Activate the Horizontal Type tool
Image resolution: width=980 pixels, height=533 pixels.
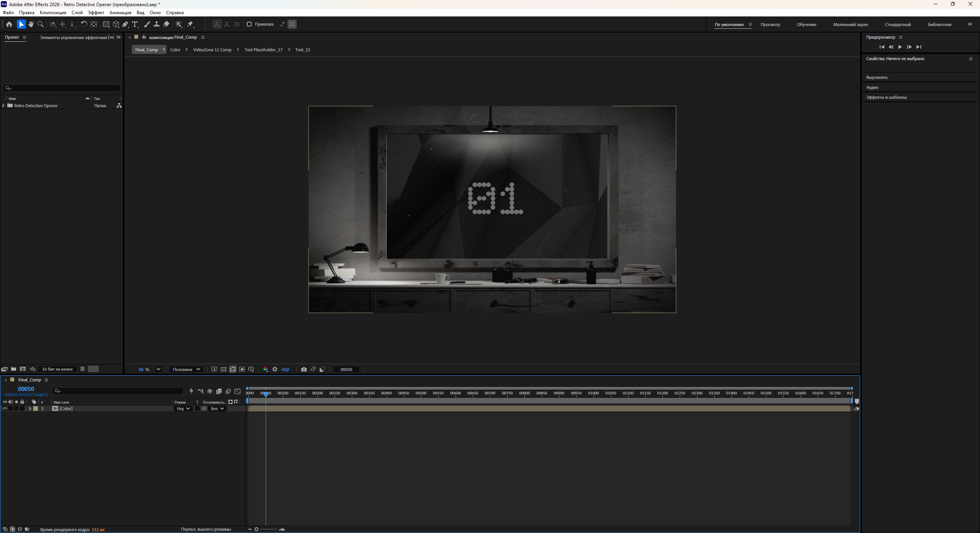(135, 24)
